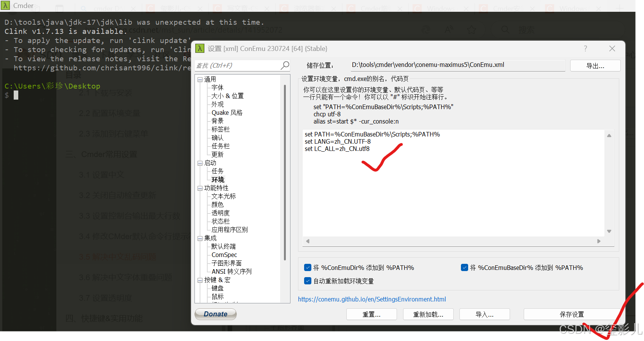Toggle the 自动重新加载环境变量 checkbox
This screenshot has height=341, width=644.
(308, 281)
